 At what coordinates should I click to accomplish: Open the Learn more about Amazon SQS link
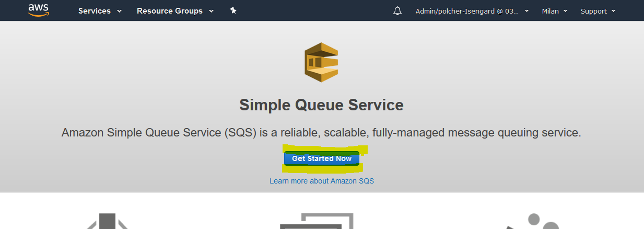[x=322, y=181]
